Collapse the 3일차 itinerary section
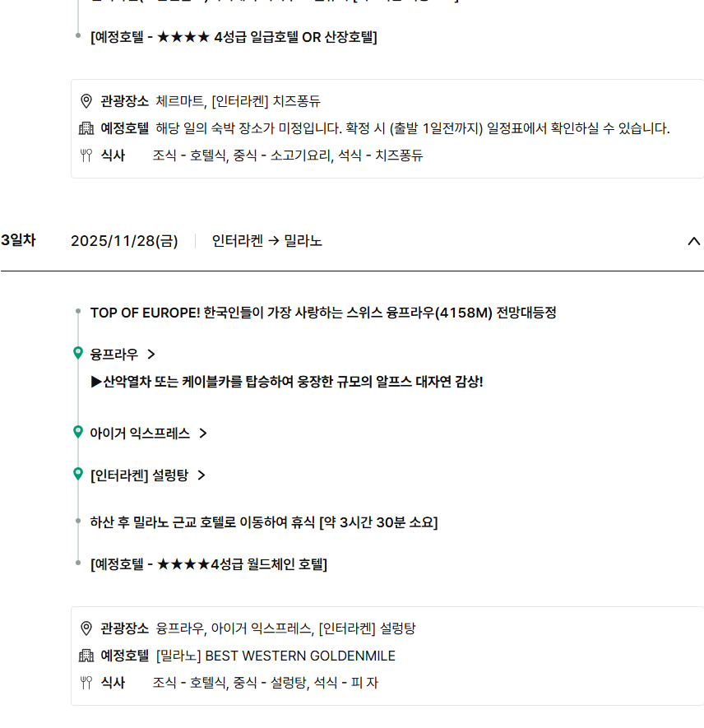704x728 pixels. tap(693, 241)
